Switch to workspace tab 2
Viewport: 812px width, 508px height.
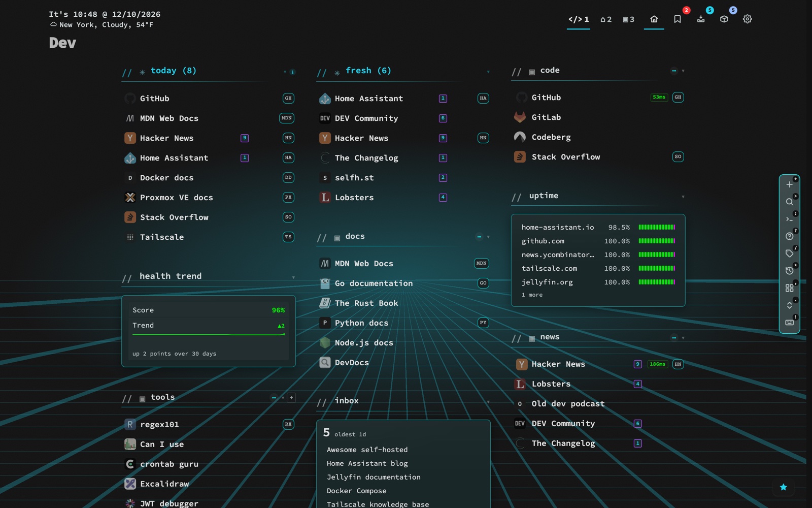(x=606, y=19)
